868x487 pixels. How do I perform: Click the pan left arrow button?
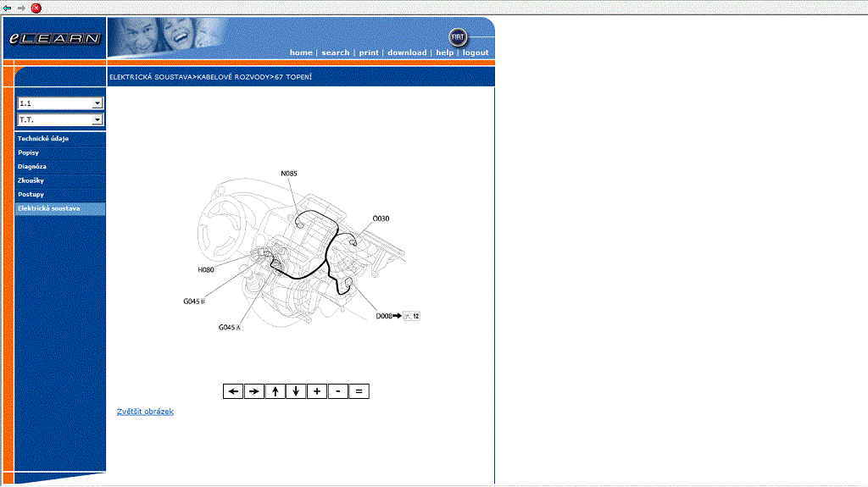233,391
